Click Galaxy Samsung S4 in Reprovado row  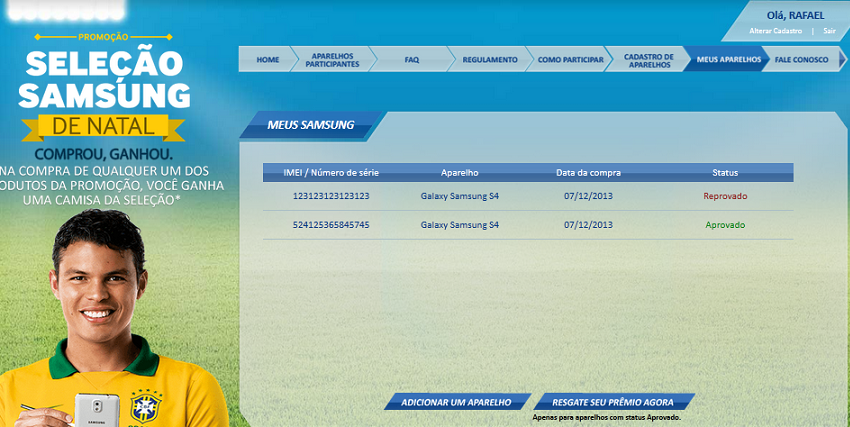pyautogui.click(x=460, y=196)
